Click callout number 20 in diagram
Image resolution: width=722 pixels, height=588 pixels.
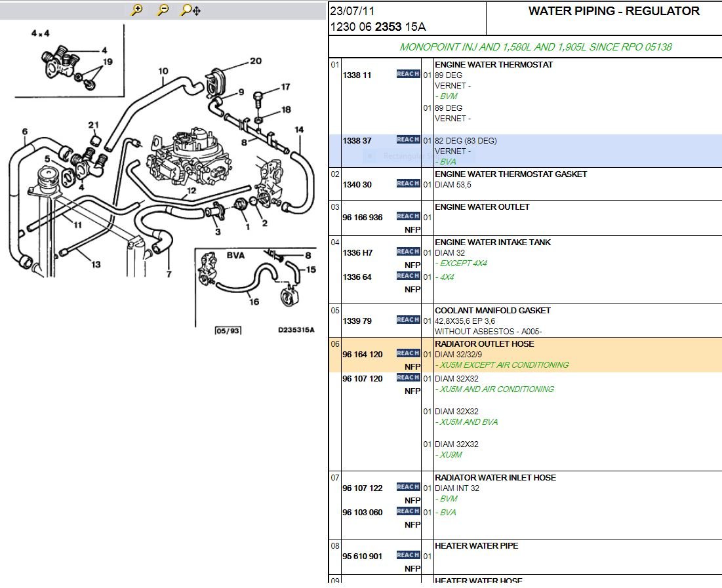[x=256, y=61]
